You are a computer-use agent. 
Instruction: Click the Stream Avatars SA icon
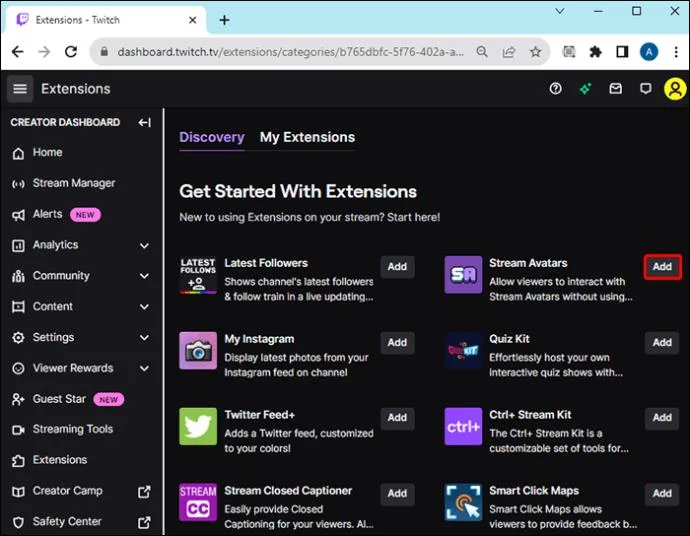pos(463,275)
